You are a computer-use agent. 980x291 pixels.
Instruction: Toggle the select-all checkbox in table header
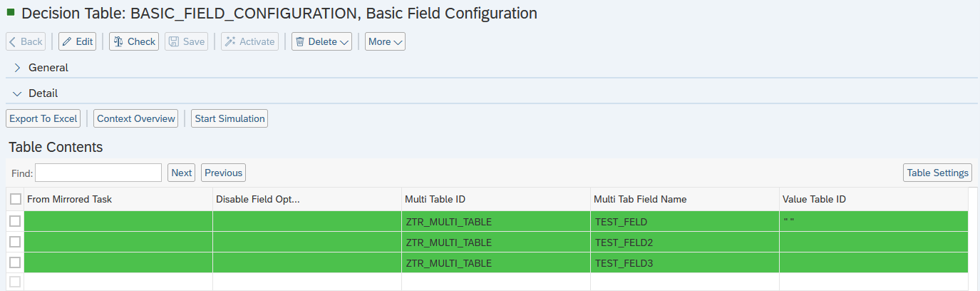tap(16, 199)
